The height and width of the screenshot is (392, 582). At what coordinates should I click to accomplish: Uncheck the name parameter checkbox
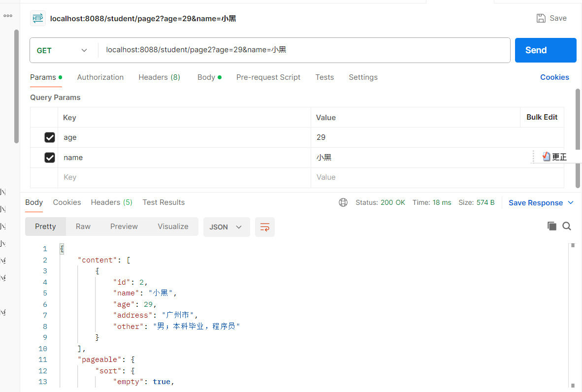50,158
